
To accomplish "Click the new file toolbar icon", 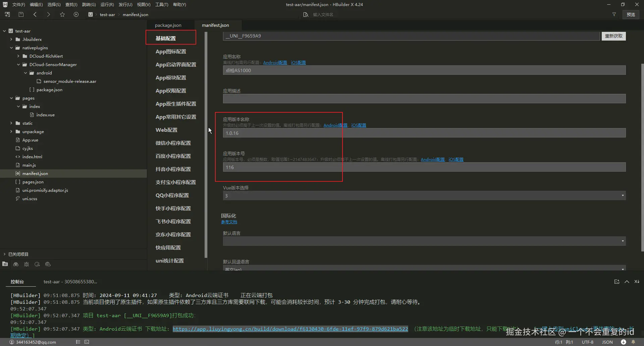I will (x=7, y=14).
